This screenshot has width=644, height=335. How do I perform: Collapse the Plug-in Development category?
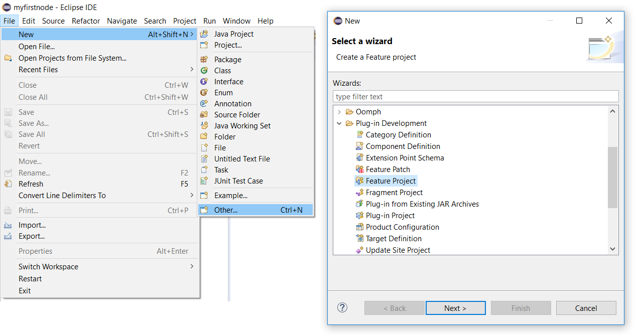tap(339, 123)
